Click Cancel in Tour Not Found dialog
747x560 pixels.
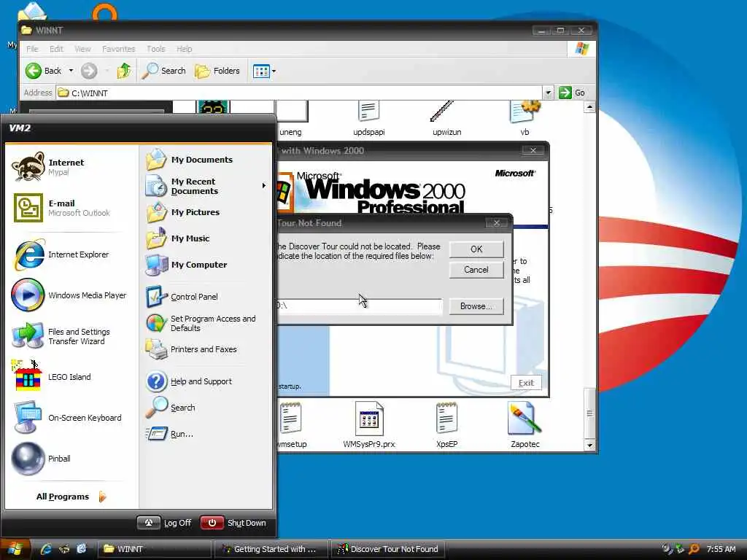476,270
